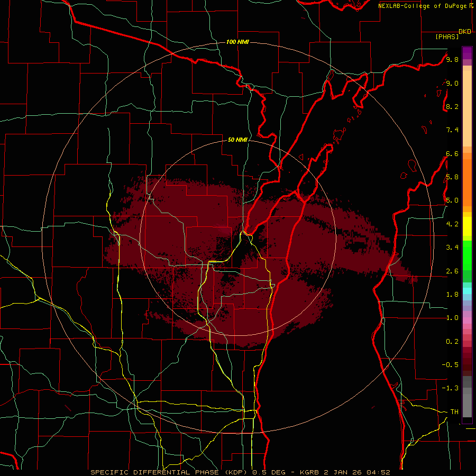This screenshot has width=476, height=476.
Task: Click the 8.2 scale label
Action: pyautogui.click(x=452, y=106)
